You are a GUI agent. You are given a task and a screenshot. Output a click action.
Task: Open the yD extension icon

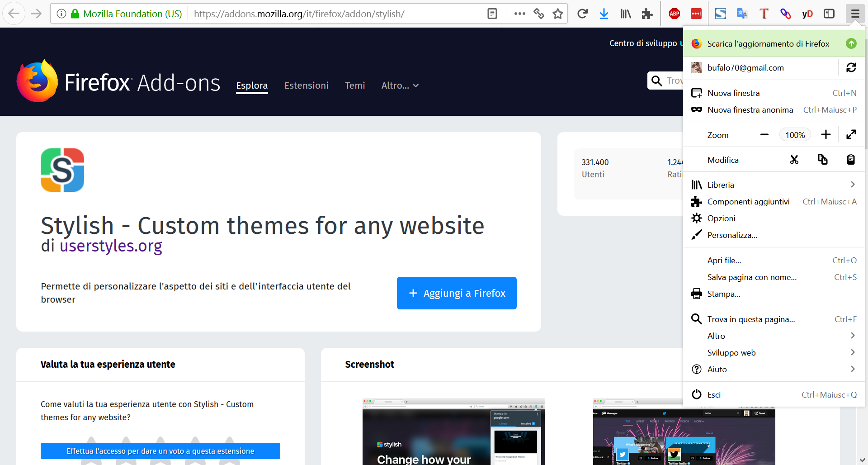pos(807,14)
